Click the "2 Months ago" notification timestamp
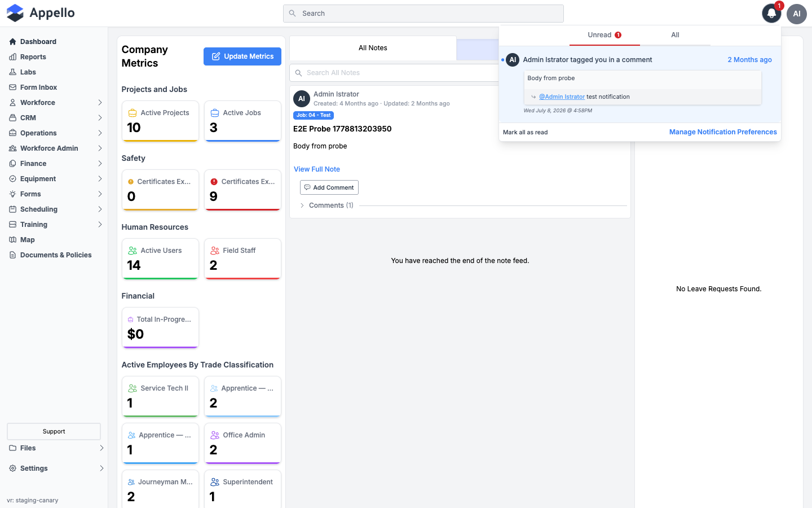This screenshot has width=812, height=508. point(749,60)
